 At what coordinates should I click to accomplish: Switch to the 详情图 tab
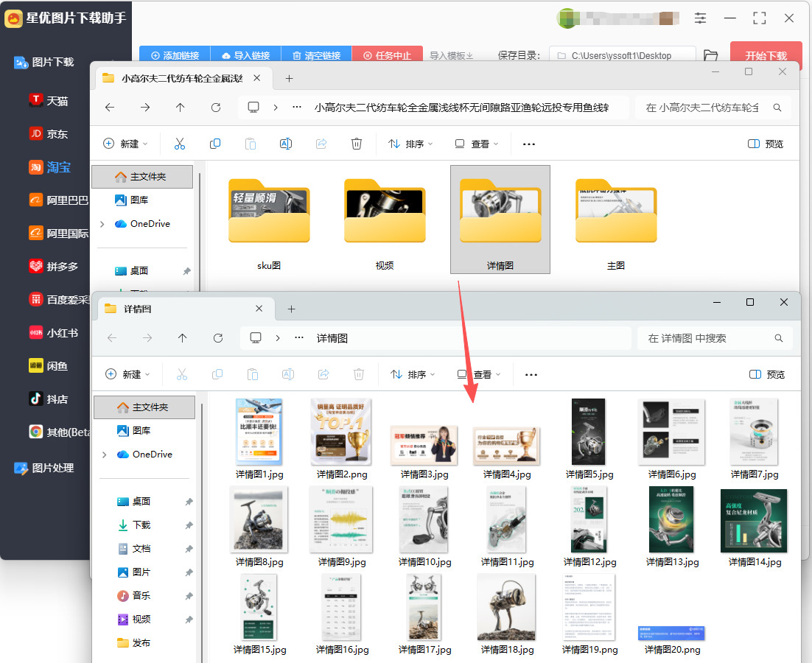pos(137,309)
